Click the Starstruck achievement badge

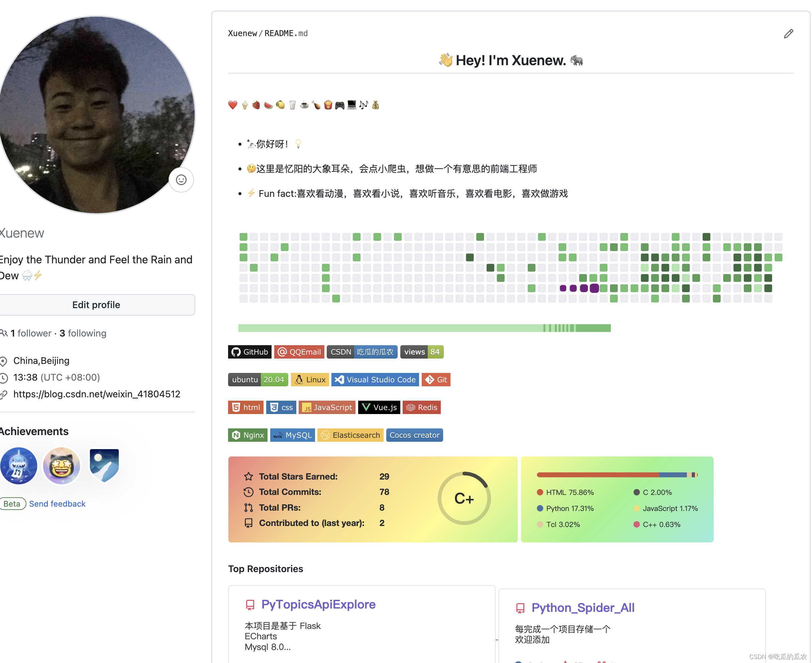pyautogui.click(x=61, y=465)
